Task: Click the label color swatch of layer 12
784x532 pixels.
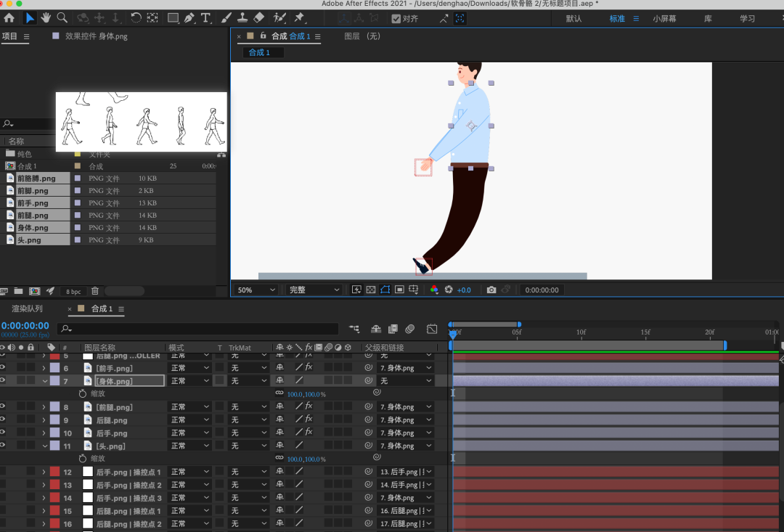Action: (54, 472)
